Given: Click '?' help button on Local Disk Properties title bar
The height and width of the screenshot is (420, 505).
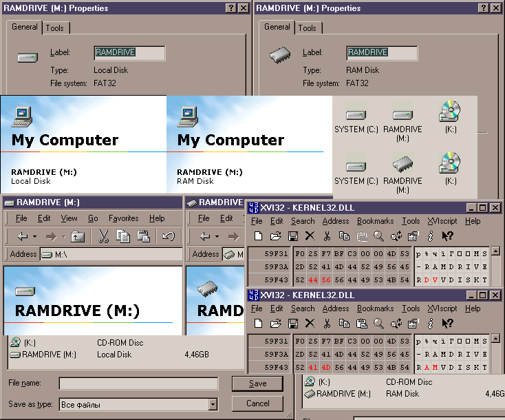Looking at the screenshot, I should click(231, 8).
